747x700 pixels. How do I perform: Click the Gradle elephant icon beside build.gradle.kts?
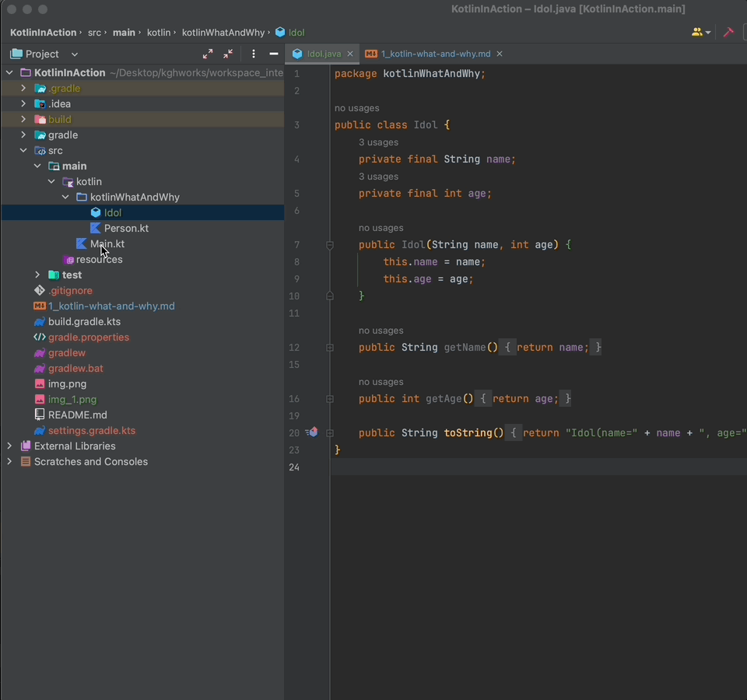click(40, 322)
